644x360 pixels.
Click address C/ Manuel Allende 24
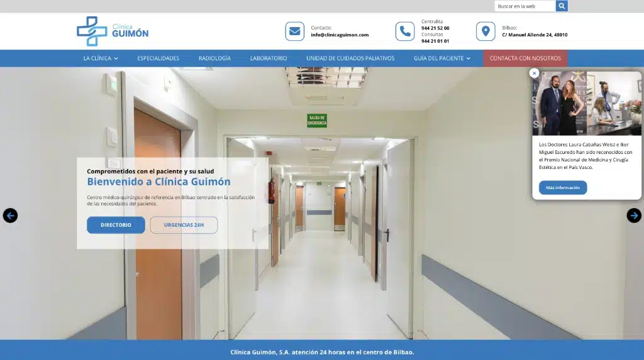(535, 35)
